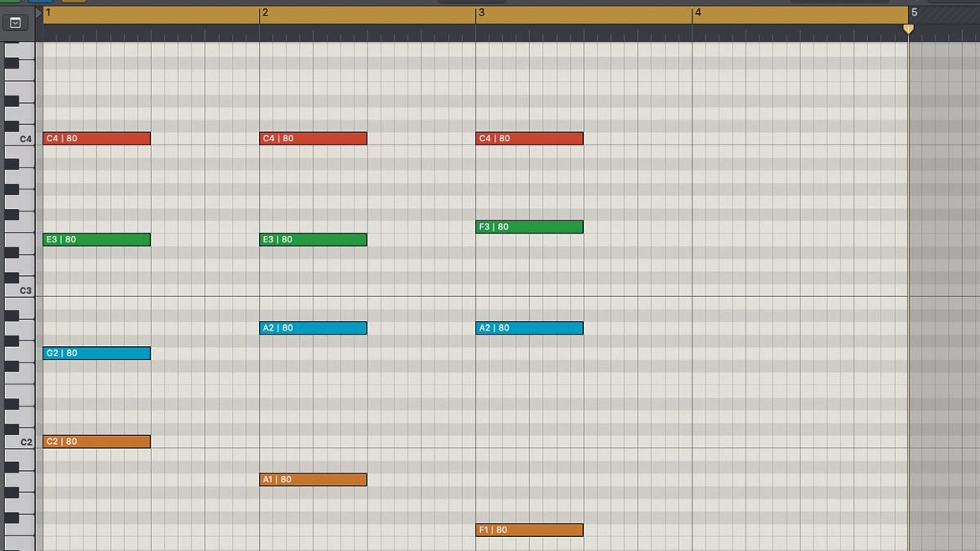Select the E3 note in bar 1
Screen dimensions: 980x551
[96, 239]
